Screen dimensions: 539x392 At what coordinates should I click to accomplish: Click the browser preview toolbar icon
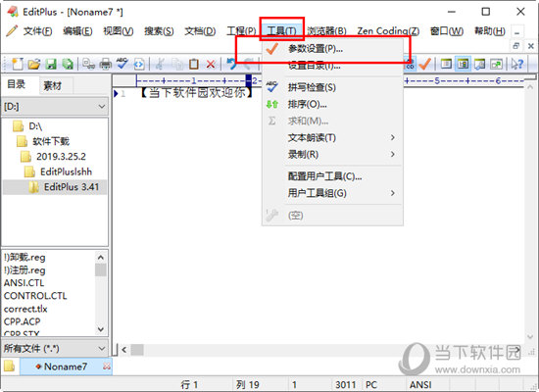click(139, 64)
